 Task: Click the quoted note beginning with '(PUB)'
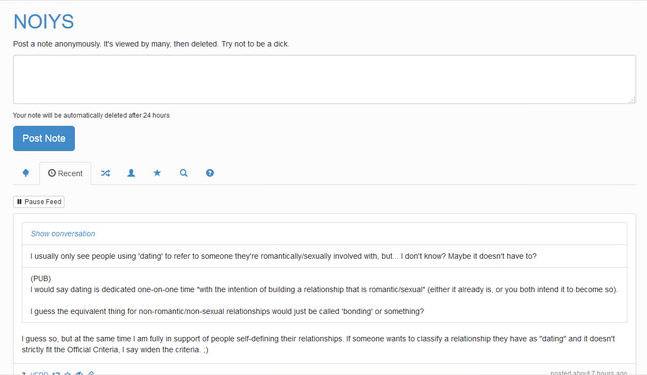(x=324, y=295)
